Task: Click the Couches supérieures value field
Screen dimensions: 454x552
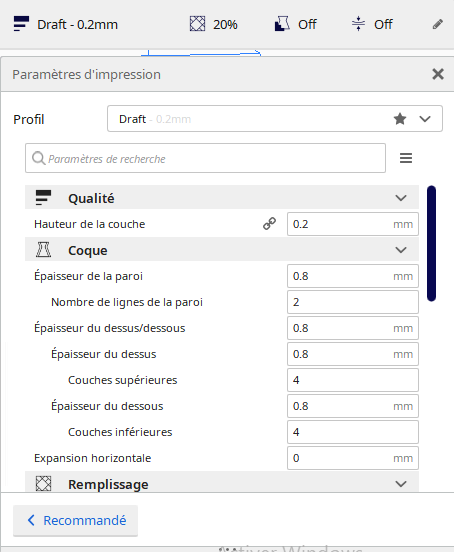Action: coord(353,380)
